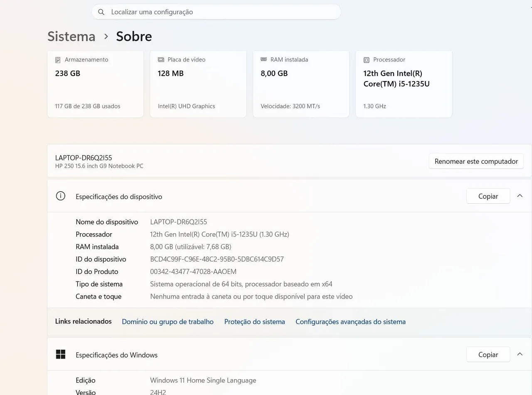Click the Sobre page title
This screenshot has width=532, height=395.
134,36
